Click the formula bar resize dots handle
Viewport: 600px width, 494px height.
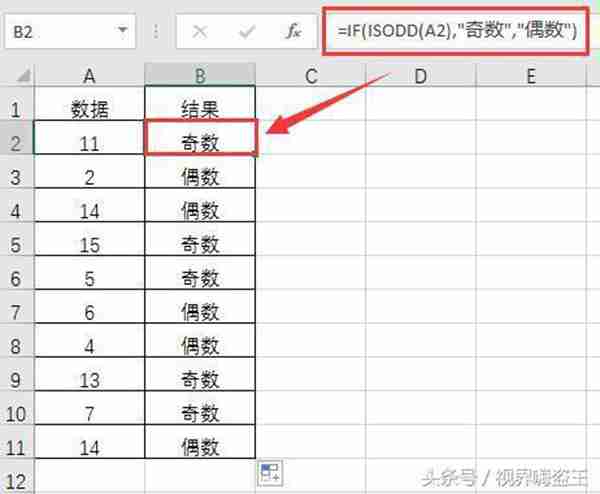156,32
